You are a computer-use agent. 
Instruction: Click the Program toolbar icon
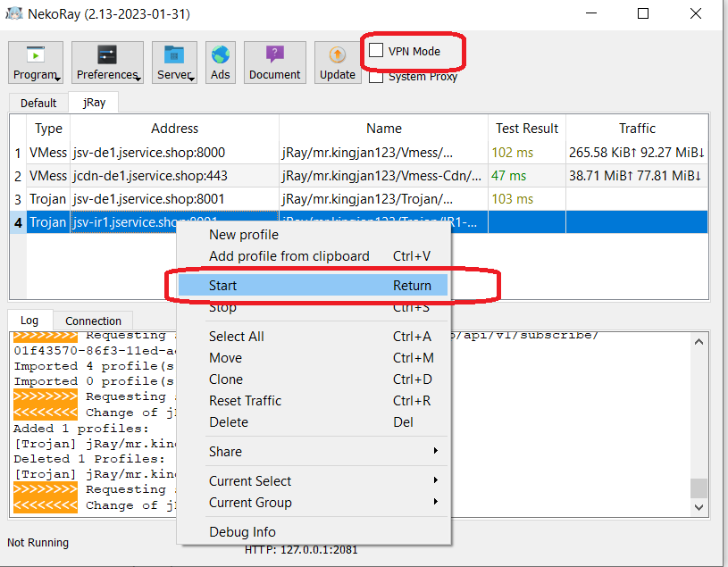point(36,55)
